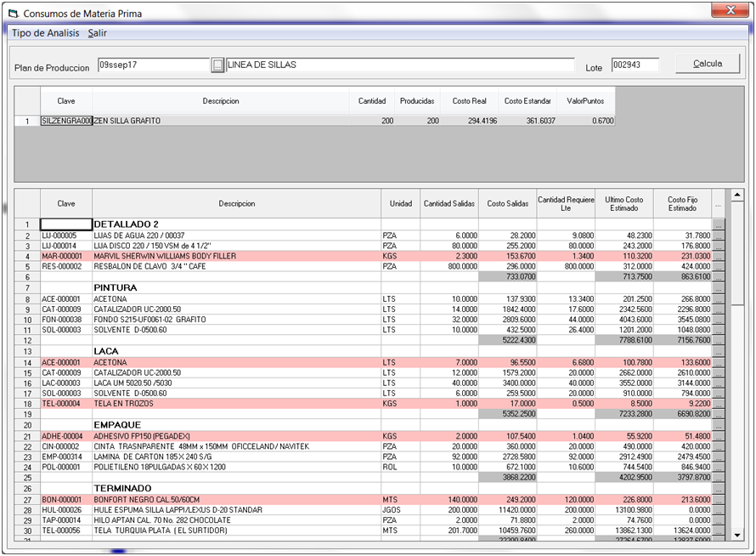Viewport: 756px width, 556px height.
Task: Click ellipsis button on ADHESIVO FP150 row
Action: [x=719, y=436]
